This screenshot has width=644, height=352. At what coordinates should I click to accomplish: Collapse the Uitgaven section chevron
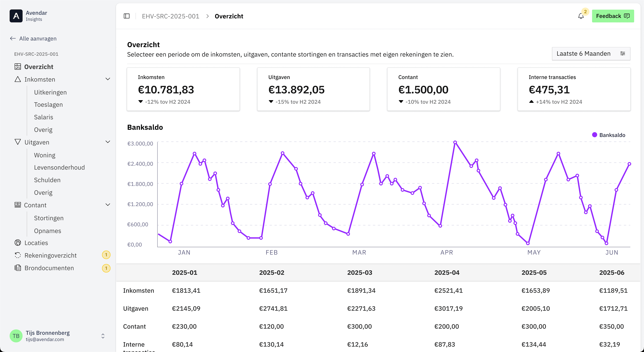click(108, 142)
